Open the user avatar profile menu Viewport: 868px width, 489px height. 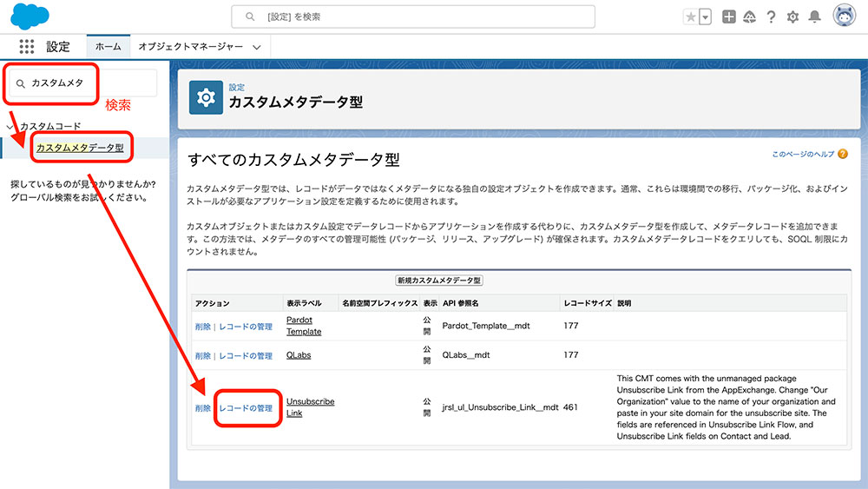click(x=845, y=16)
